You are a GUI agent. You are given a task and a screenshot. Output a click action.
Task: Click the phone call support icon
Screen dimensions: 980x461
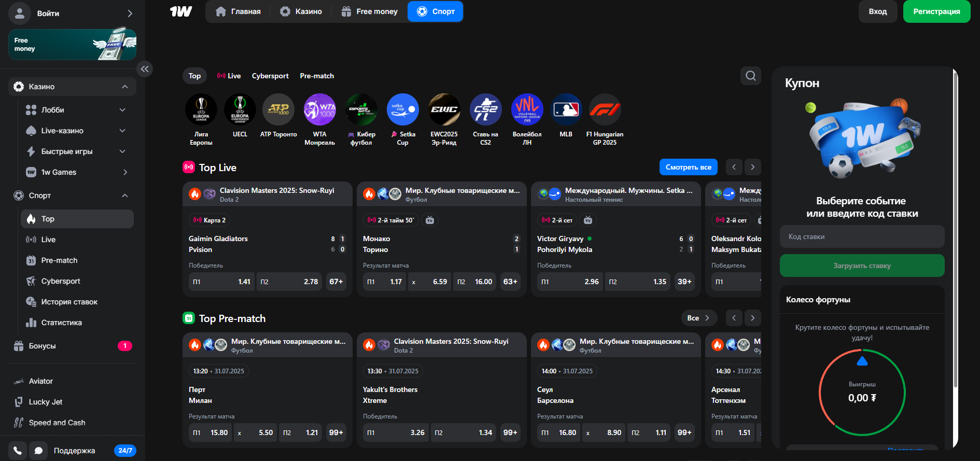18,451
